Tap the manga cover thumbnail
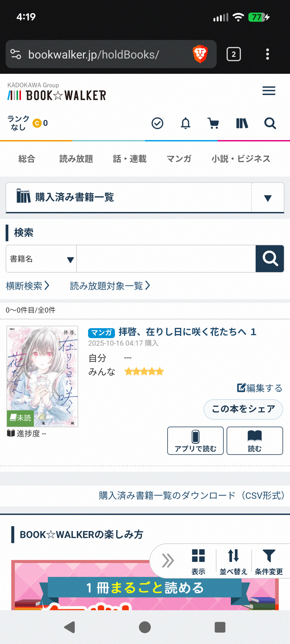The height and width of the screenshot is (644, 290). pyautogui.click(x=42, y=376)
